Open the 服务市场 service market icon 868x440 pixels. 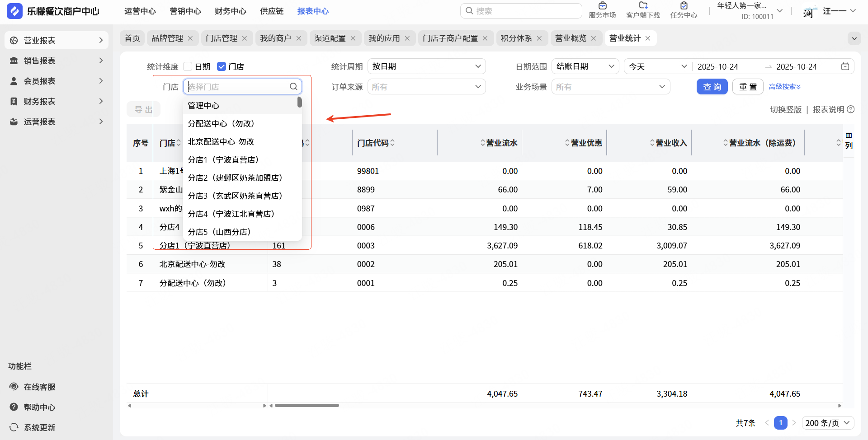[x=602, y=6]
